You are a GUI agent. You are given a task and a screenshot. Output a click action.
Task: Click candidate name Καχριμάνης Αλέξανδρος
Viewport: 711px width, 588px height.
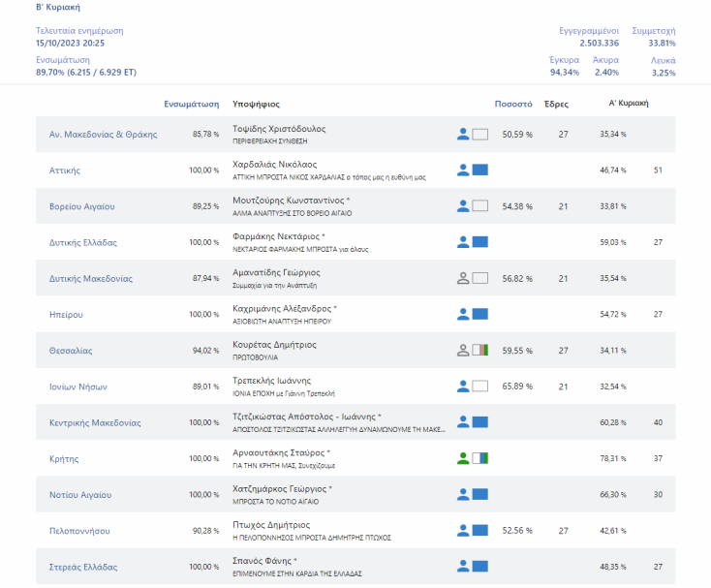(282, 308)
